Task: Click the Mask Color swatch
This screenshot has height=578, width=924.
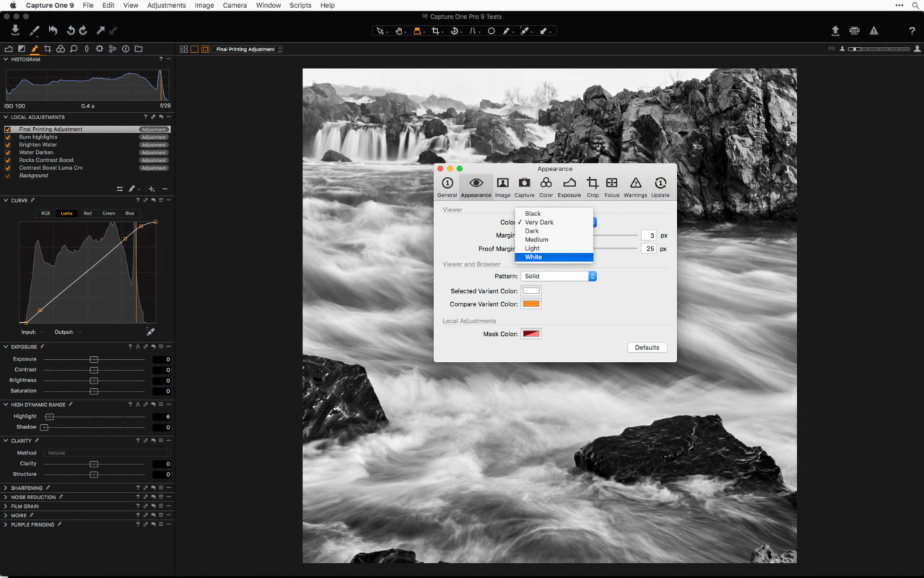Action: pos(531,333)
